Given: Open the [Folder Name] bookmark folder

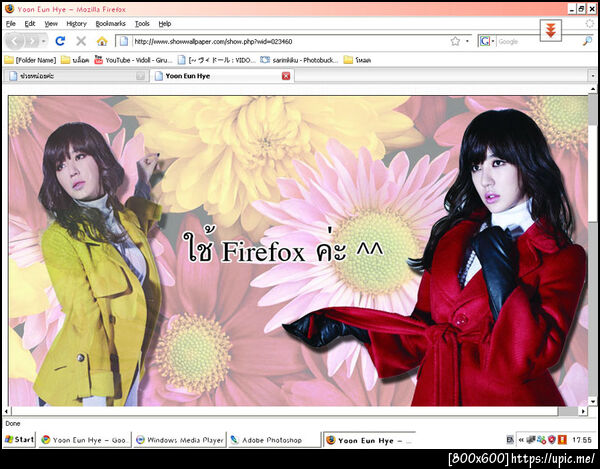Looking at the screenshot, I should pyautogui.click(x=30, y=60).
